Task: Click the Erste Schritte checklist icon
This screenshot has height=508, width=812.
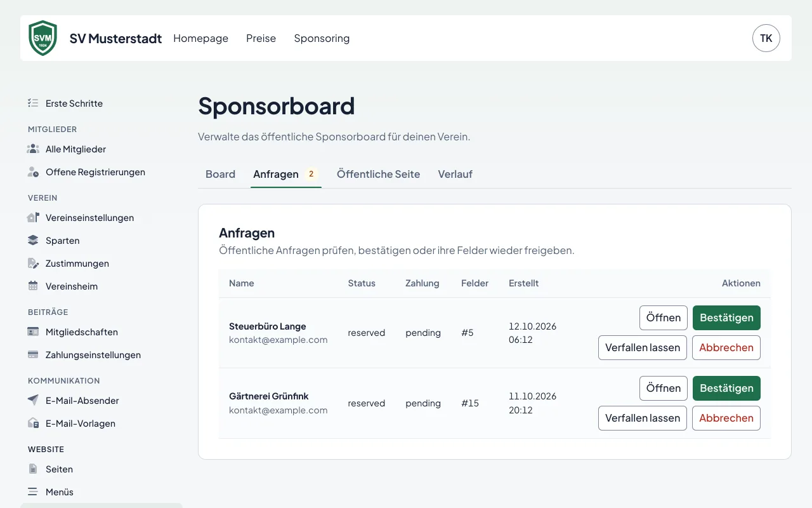Action: [x=33, y=103]
